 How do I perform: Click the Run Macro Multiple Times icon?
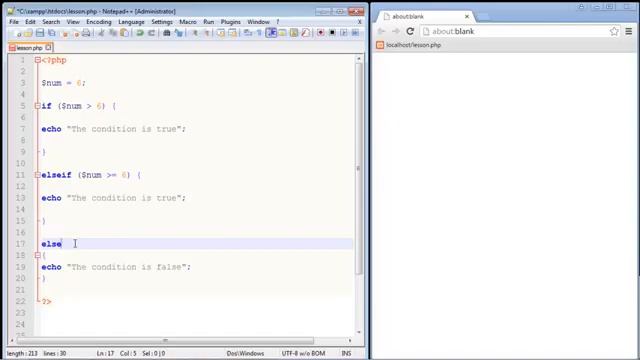356,33
